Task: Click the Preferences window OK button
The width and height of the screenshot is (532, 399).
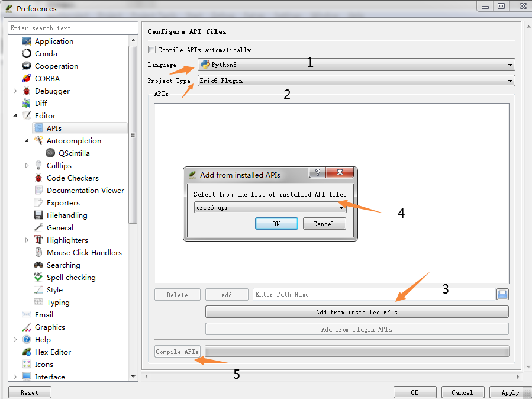Action: click(415, 392)
